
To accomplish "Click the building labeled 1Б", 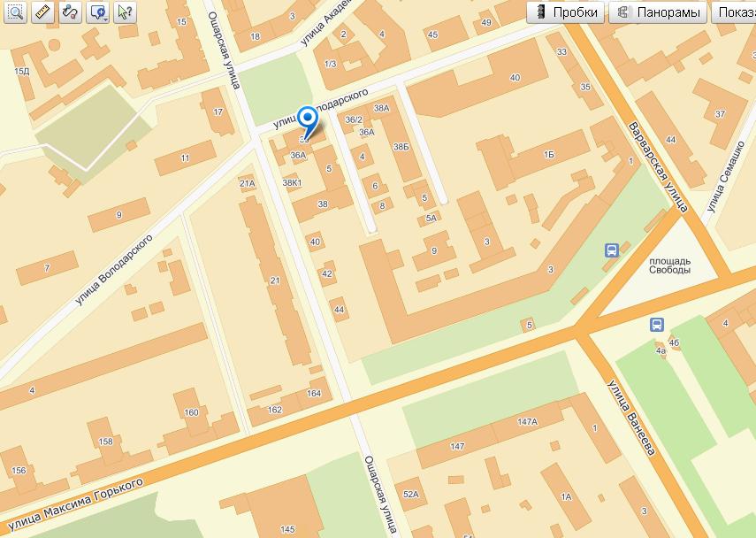I will (549, 154).
